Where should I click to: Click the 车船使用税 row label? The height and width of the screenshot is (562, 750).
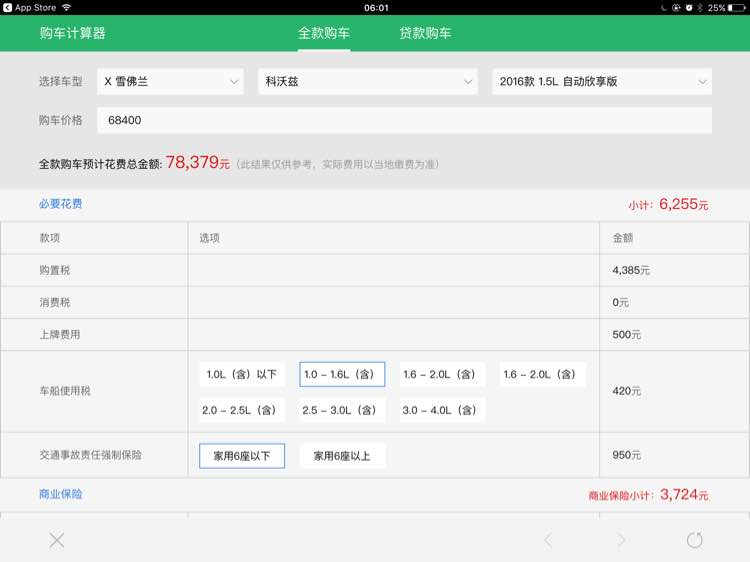65,391
